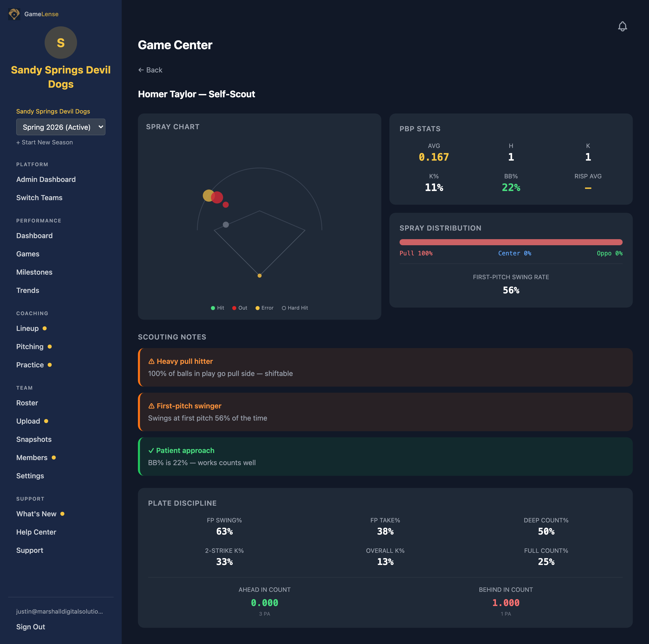Click the First-Pitch Swing Rate 56% value

511,290
